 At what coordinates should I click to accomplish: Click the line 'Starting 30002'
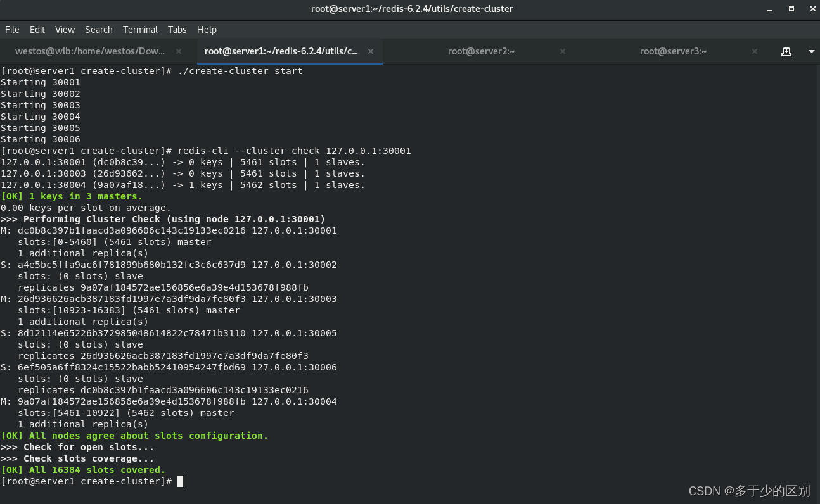click(41, 94)
